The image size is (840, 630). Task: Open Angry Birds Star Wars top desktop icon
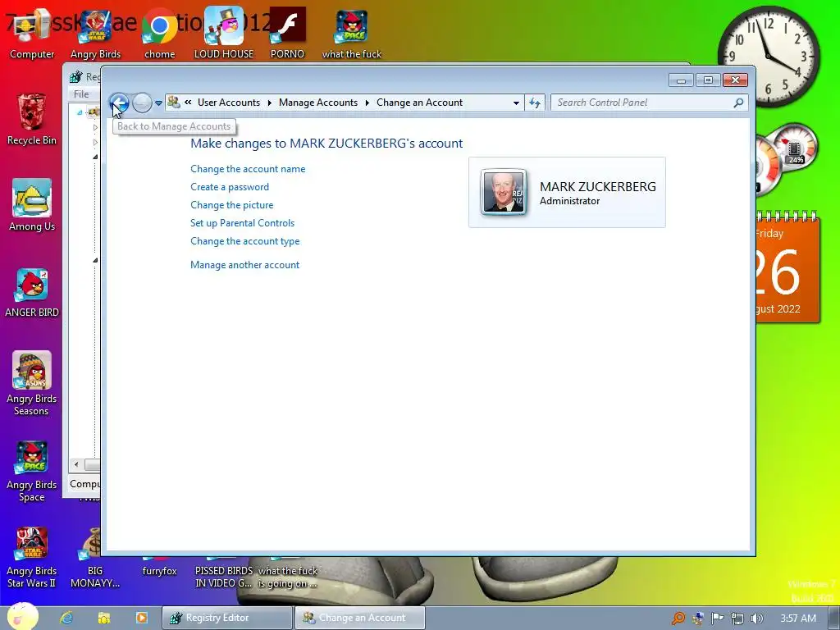[95, 33]
